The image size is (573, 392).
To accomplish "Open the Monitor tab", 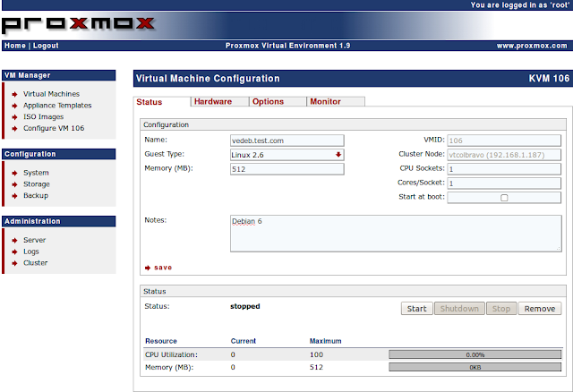I will coord(336,101).
